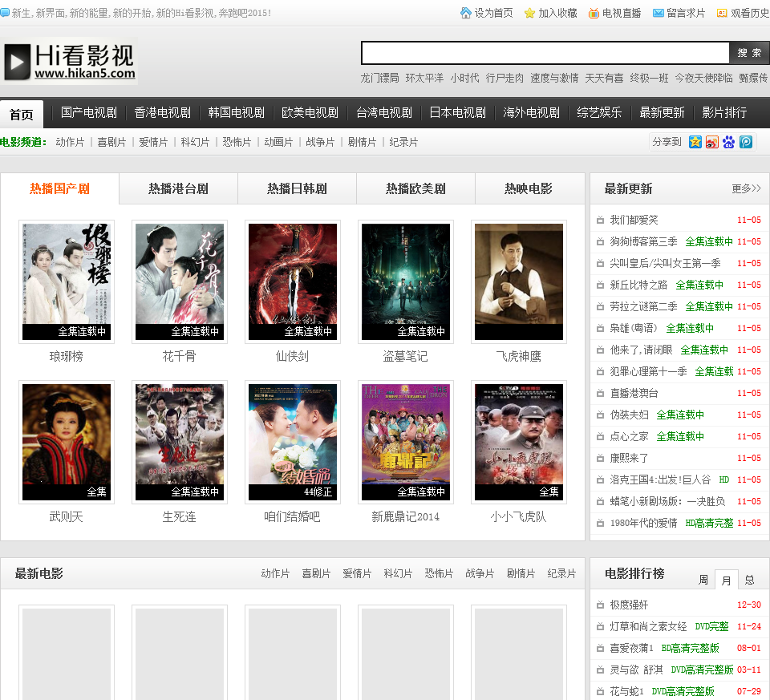Open the 花千骨 poster thumbnail

179,281
